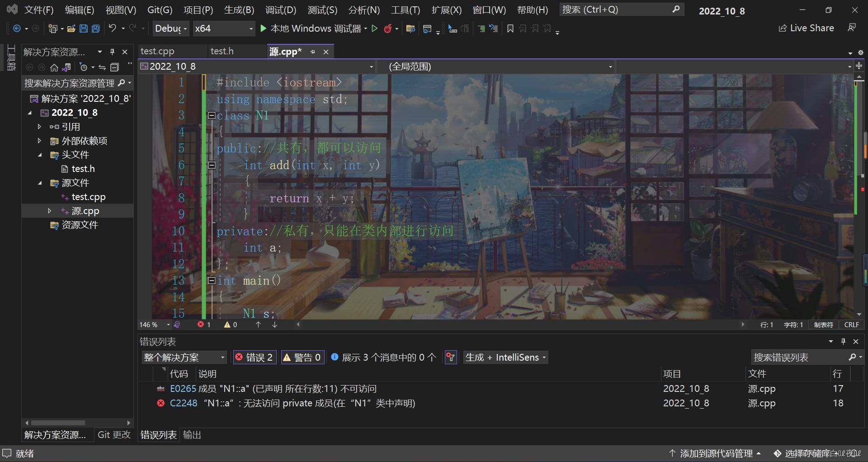This screenshot has height=462, width=868.
Task: Select test.h in Solution Explorer tree
Action: point(83,169)
